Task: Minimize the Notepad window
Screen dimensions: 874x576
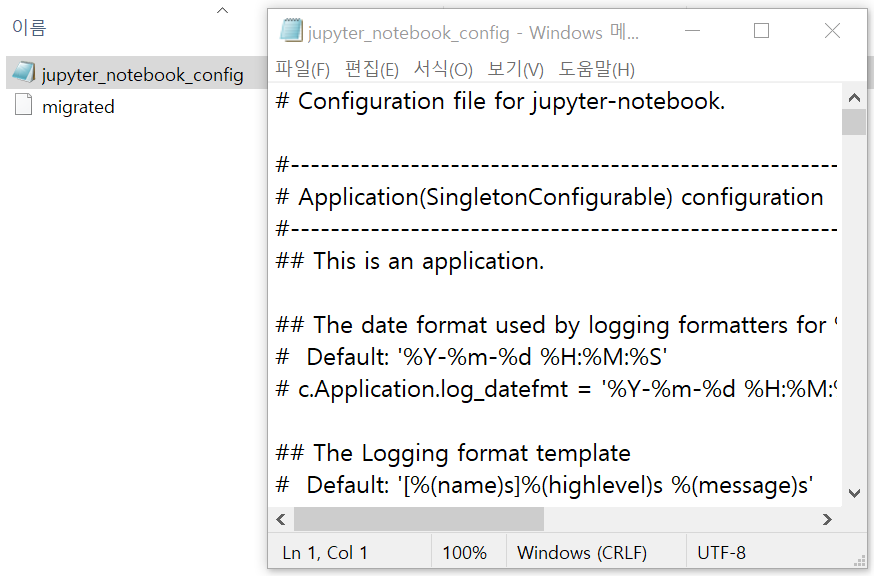Action: [x=692, y=31]
